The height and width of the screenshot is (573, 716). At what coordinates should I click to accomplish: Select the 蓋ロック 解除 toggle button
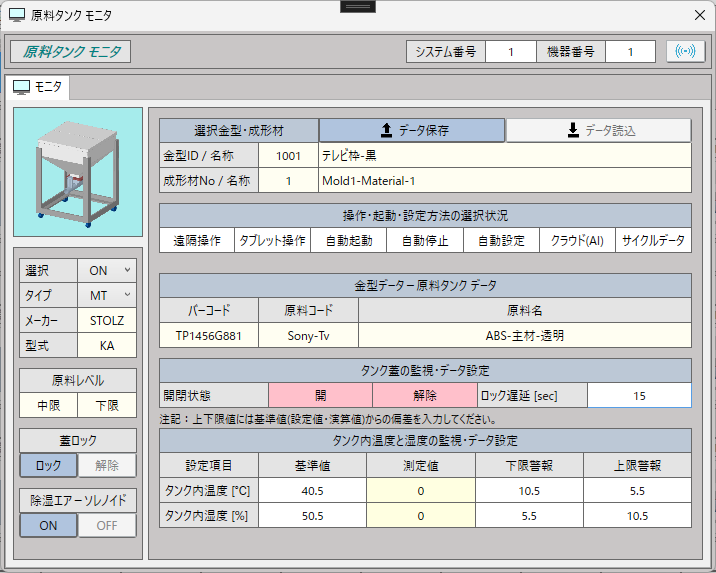click(107, 465)
